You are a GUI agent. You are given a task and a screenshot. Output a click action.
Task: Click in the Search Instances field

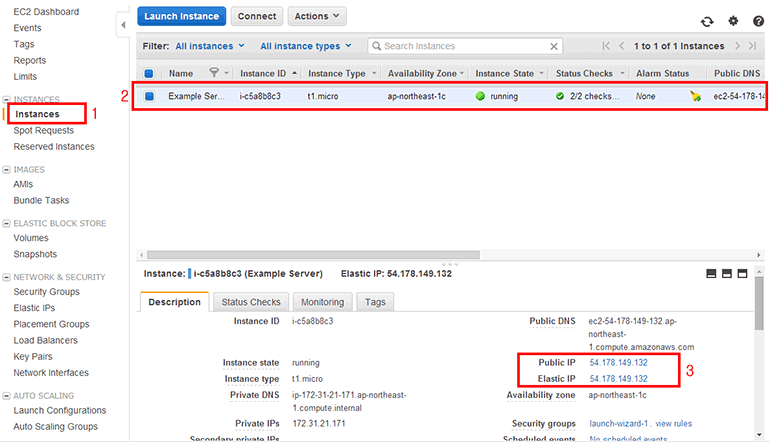tap(460, 46)
